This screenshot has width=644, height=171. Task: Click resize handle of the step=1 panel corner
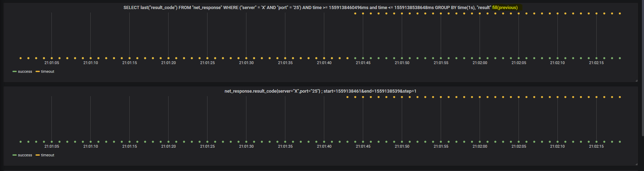pyautogui.click(x=636, y=164)
